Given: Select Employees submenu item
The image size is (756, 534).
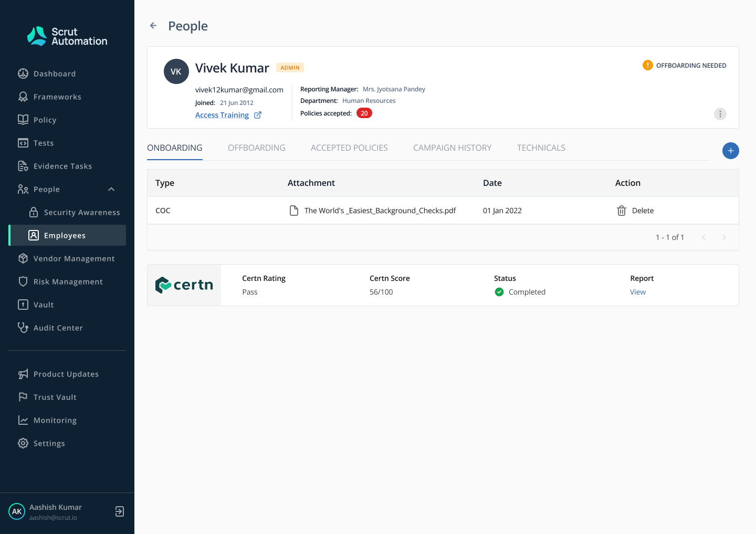Looking at the screenshot, I should click(67, 235).
